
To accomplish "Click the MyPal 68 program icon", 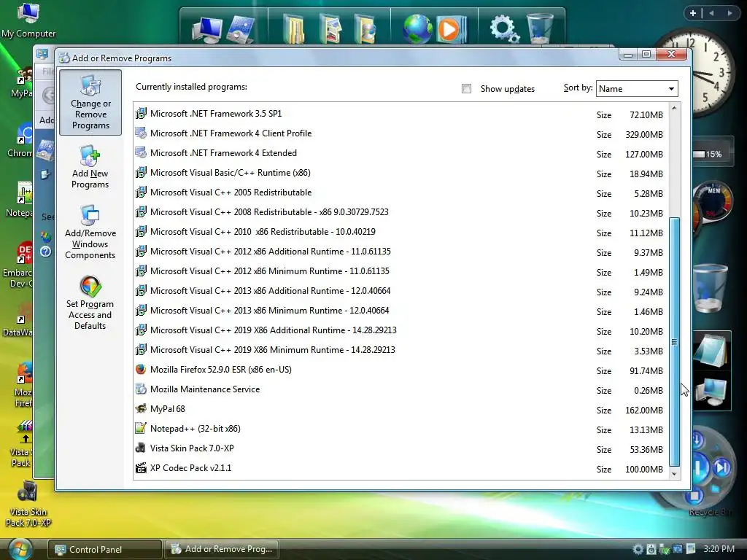I will (141, 409).
